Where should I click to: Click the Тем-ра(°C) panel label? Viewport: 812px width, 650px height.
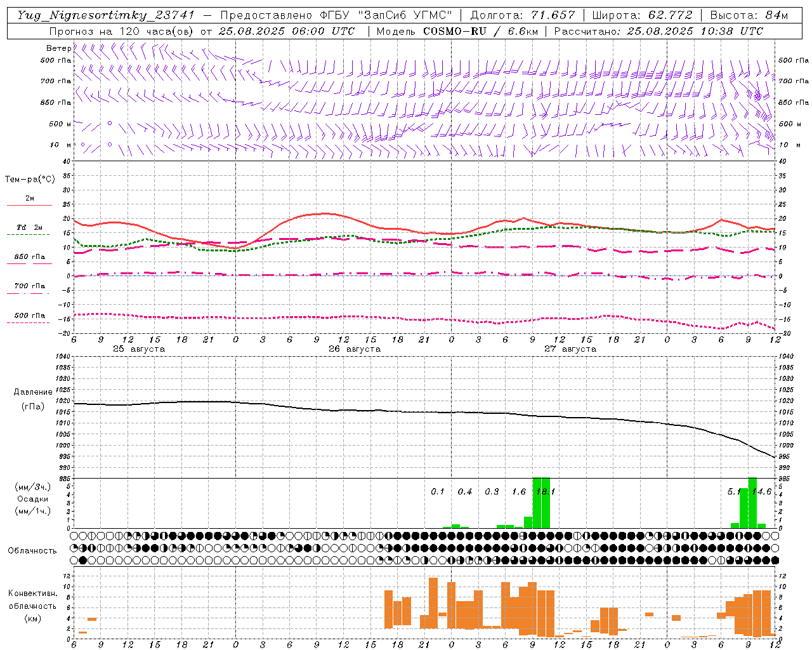30,180
